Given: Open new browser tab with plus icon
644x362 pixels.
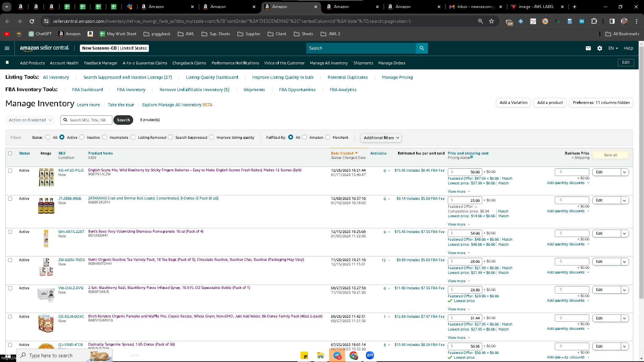Looking at the screenshot, I should pos(575,7).
